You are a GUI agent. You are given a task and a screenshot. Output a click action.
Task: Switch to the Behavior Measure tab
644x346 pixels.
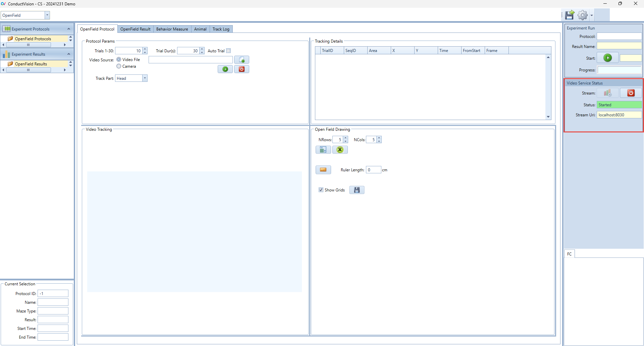point(172,29)
